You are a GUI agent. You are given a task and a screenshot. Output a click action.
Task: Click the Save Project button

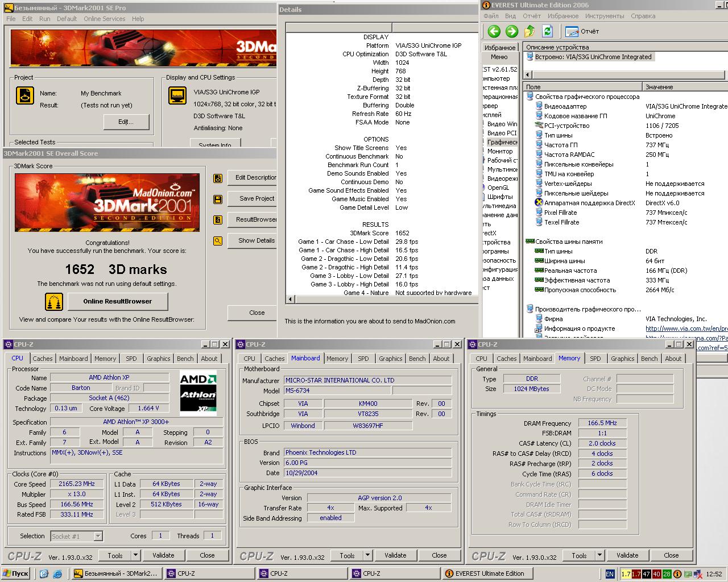click(254, 198)
